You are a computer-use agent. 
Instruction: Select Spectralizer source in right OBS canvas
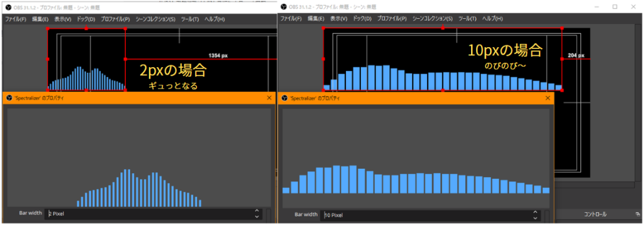click(x=442, y=60)
